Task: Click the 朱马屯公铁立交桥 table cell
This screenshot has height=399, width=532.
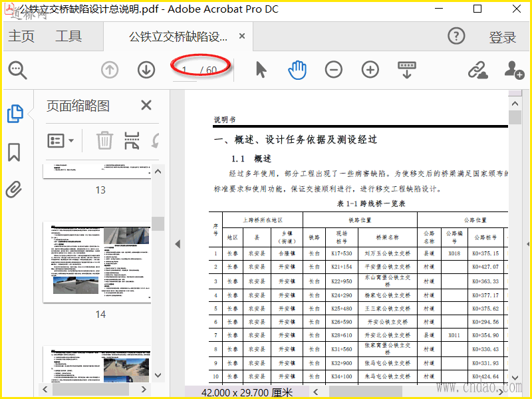Action: (x=388, y=376)
